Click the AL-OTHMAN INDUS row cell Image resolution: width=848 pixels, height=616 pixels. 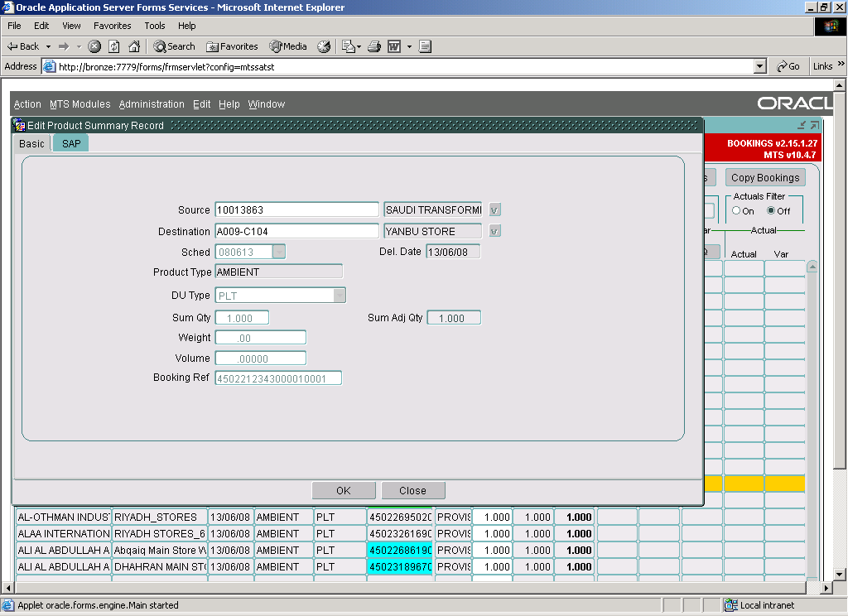point(63,517)
